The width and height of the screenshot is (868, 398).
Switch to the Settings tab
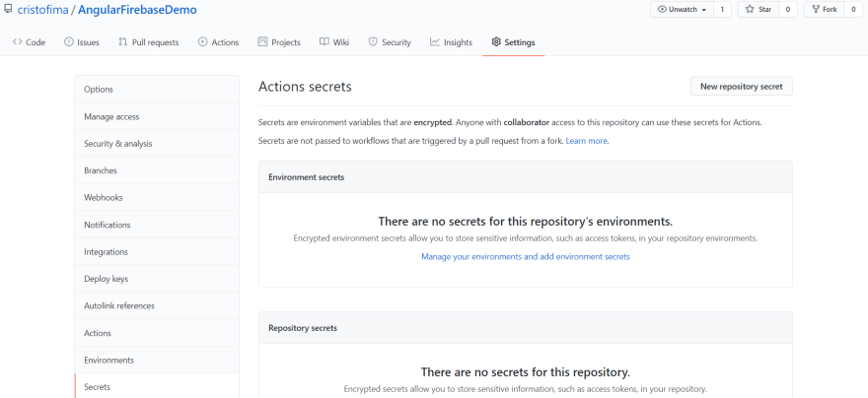tap(513, 42)
